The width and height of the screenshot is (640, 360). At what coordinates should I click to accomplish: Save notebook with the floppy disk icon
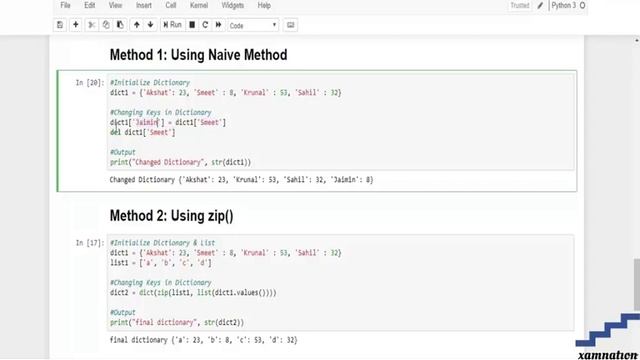point(60,25)
